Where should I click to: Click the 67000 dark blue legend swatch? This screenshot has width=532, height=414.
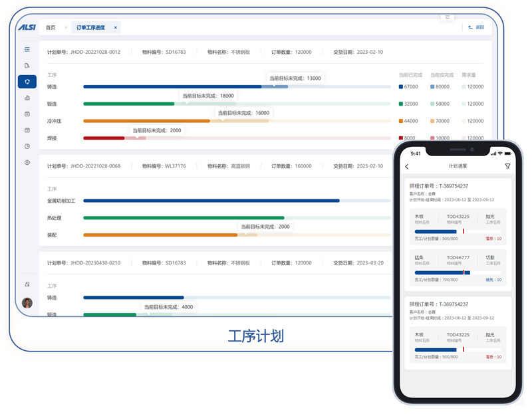[401, 86]
